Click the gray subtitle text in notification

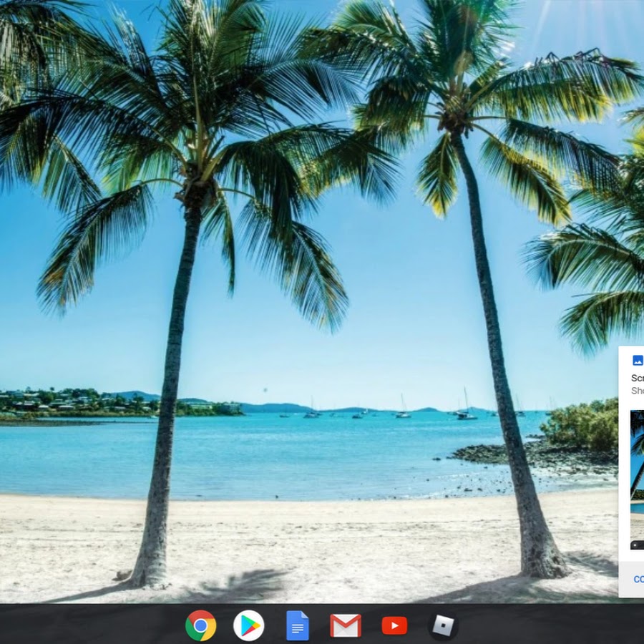pyautogui.click(x=638, y=391)
